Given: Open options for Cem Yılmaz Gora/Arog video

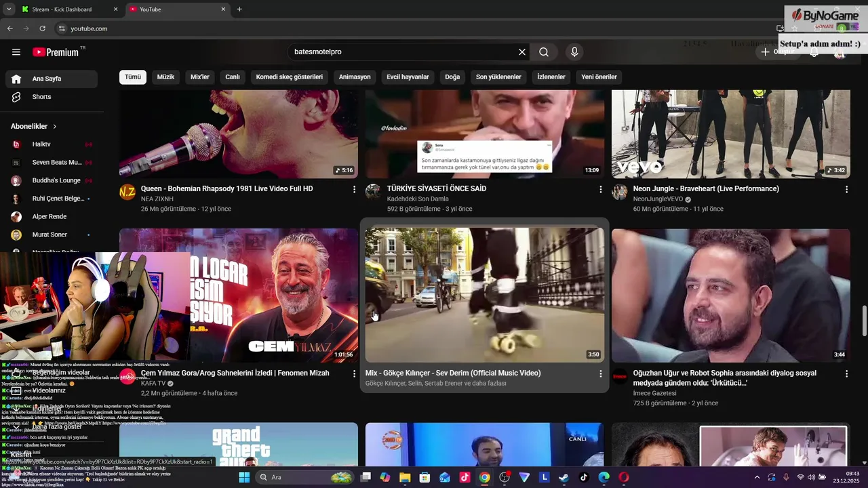Looking at the screenshot, I should tap(354, 374).
